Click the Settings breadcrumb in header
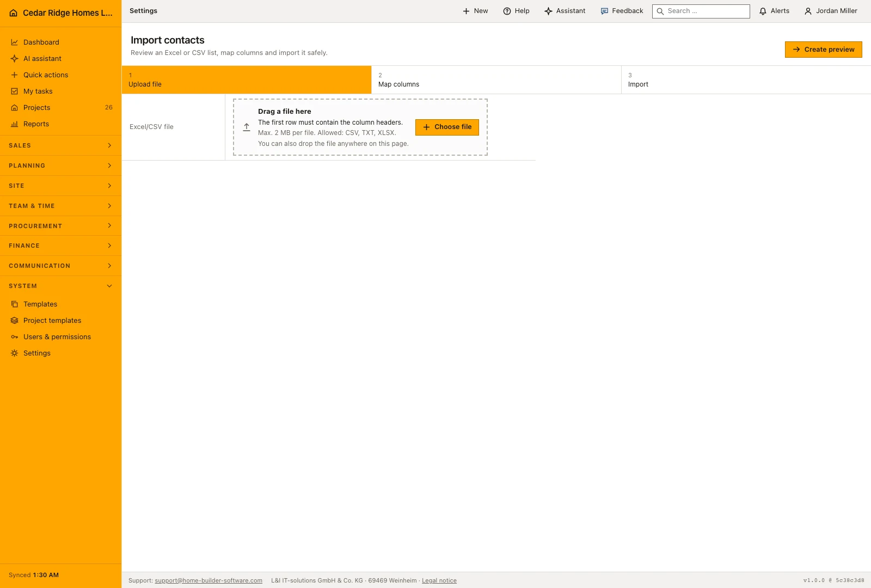The image size is (871, 588). [143, 11]
